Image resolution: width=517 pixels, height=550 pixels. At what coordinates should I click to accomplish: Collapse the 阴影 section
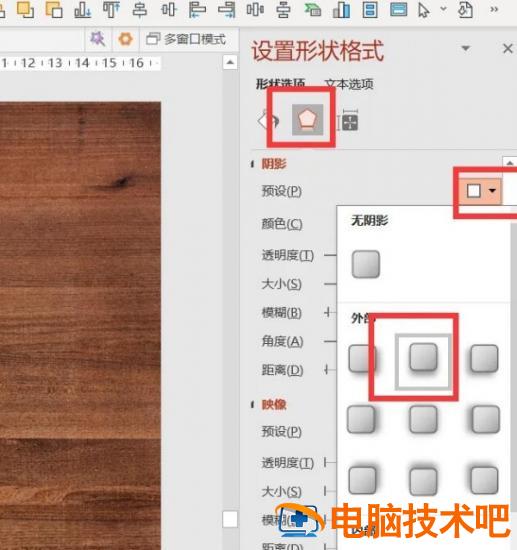(253, 164)
